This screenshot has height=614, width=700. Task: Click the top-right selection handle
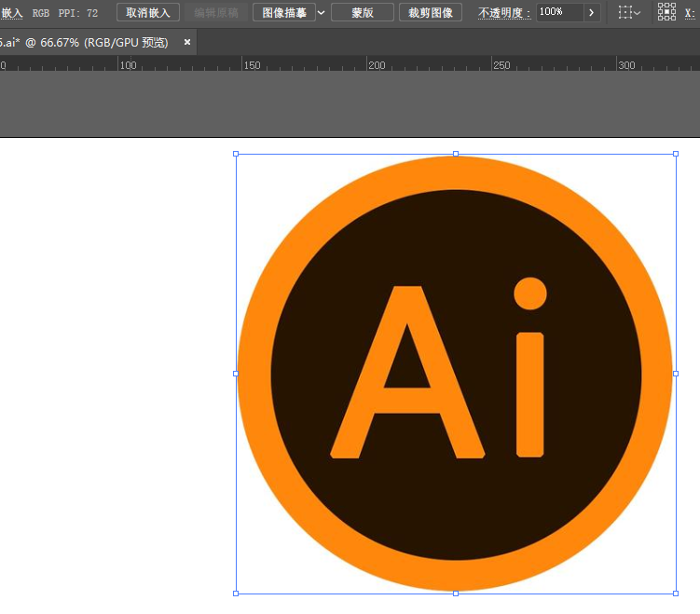coord(676,154)
